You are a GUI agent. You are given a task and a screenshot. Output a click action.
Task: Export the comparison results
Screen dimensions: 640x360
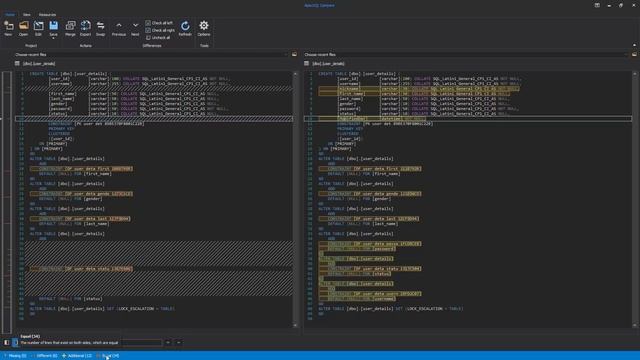tap(85, 28)
